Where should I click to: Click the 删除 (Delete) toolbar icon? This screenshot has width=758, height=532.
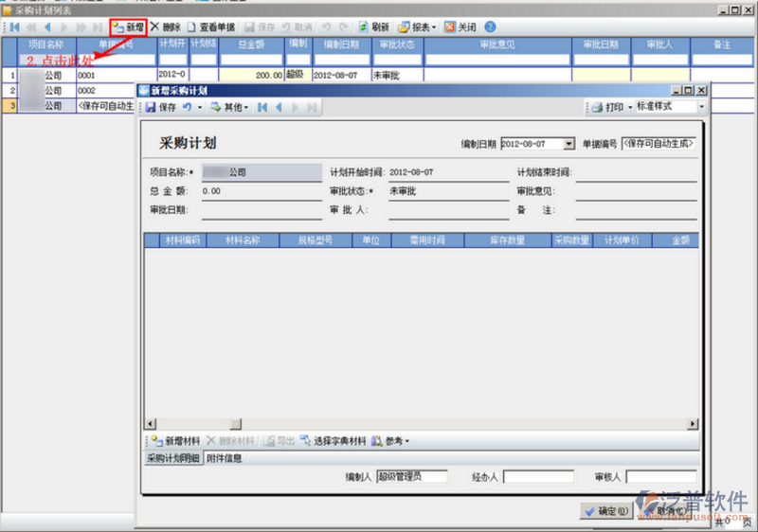pyautogui.click(x=165, y=27)
